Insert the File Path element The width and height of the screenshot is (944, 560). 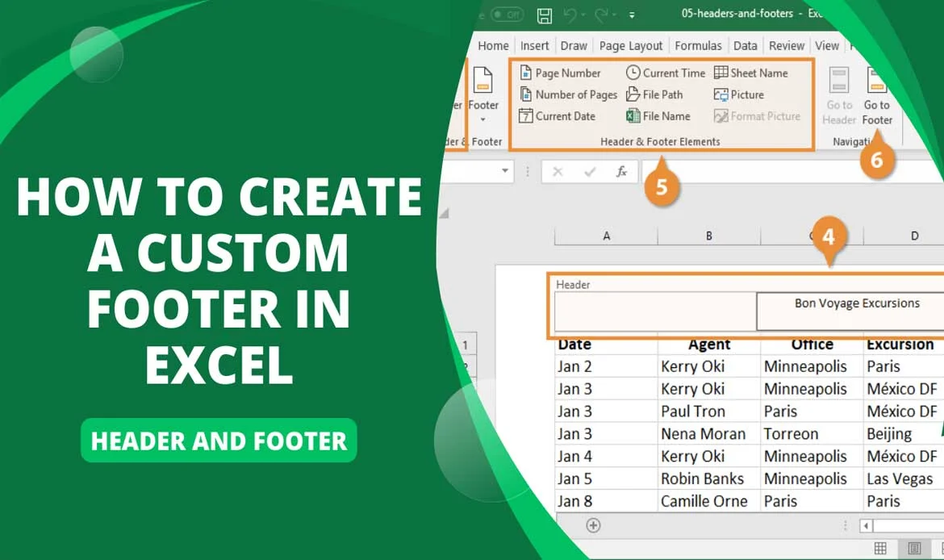(x=654, y=94)
